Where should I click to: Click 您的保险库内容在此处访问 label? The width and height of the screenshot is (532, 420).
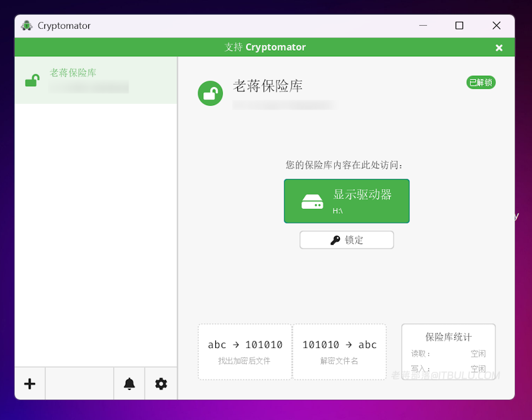pyautogui.click(x=344, y=165)
